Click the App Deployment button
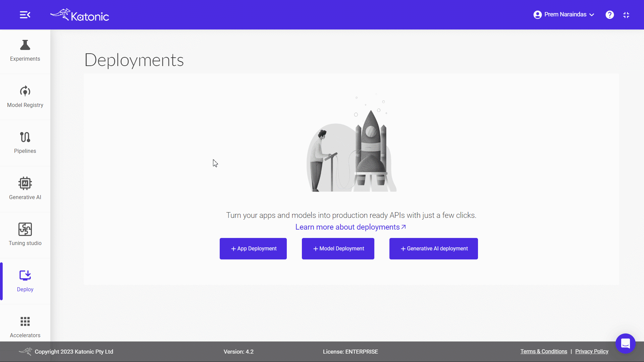The height and width of the screenshot is (362, 644). pyautogui.click(x=253, y=249)
